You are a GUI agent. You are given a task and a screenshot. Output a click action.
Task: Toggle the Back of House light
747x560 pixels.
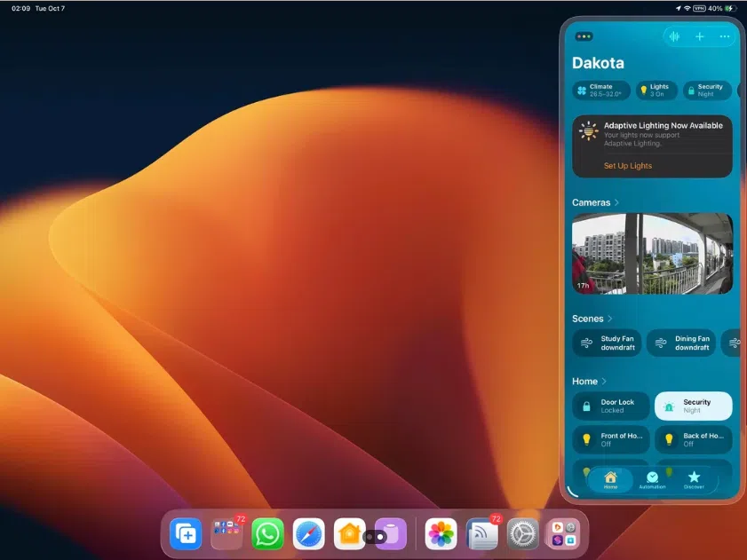pyautogui.click(x=693, y=439)
